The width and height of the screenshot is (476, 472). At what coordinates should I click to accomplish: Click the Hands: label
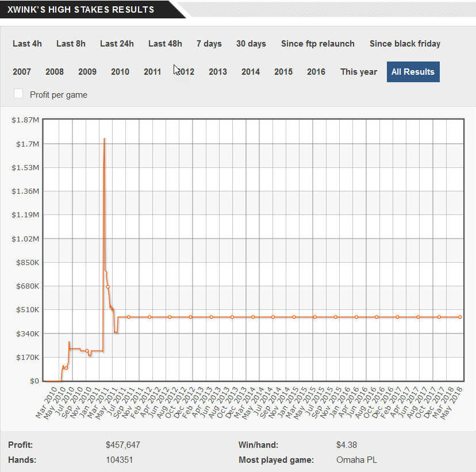pyautogui.click(x=22, y=460)
